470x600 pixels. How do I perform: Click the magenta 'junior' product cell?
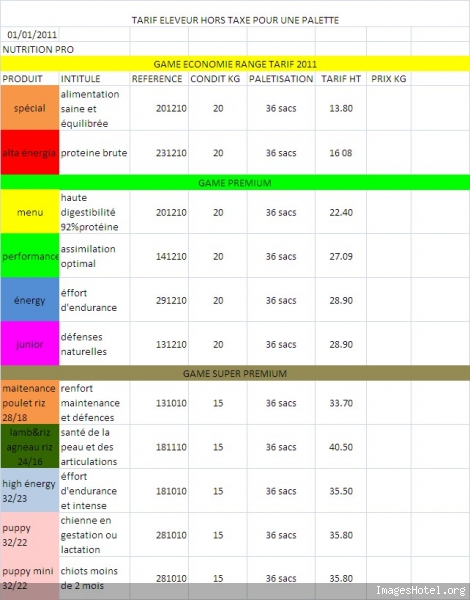(x=30, y=344)
